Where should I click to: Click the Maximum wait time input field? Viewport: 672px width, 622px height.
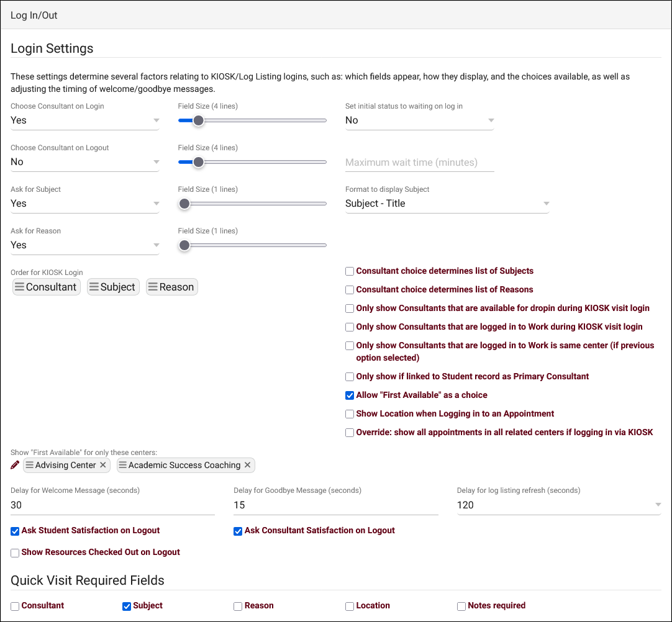pos(419,163)
